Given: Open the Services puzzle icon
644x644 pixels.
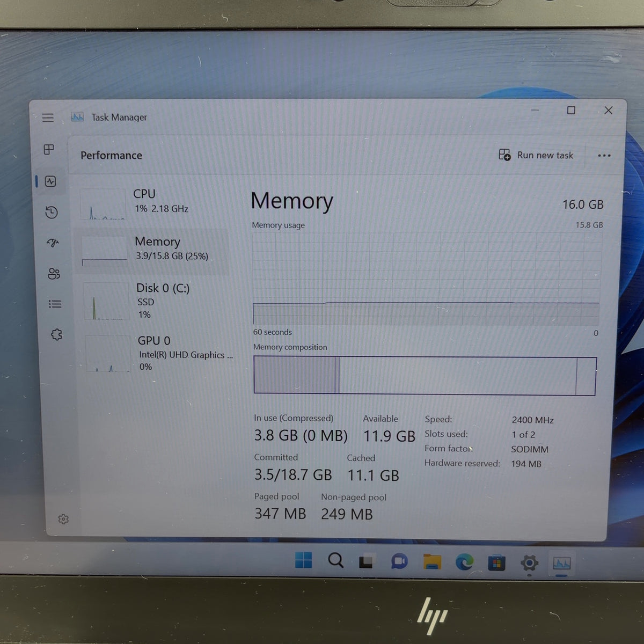Looking at the screenshot, I should (56, 335).
